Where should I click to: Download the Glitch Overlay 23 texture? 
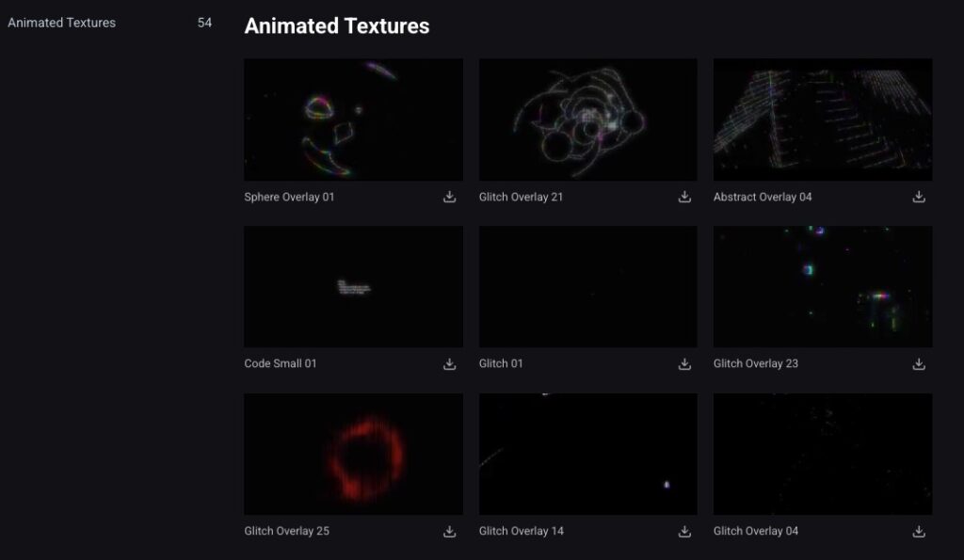pos(919,364)
